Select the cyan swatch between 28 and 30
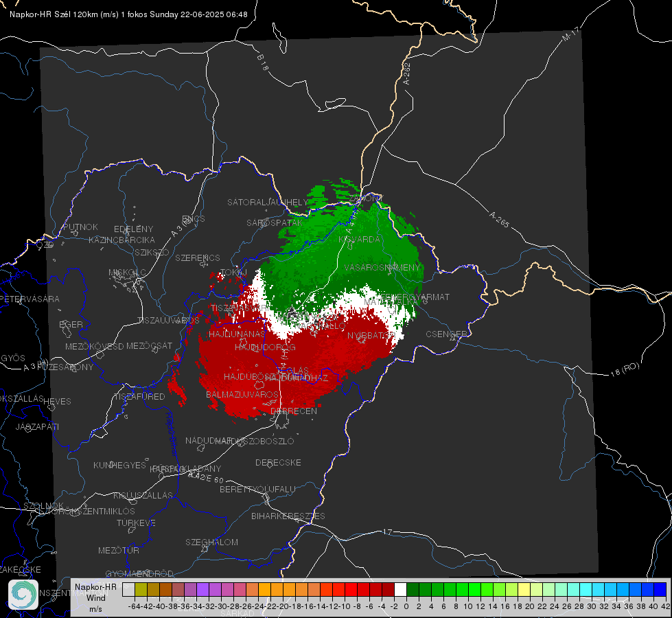 click(x=586, y=589)
